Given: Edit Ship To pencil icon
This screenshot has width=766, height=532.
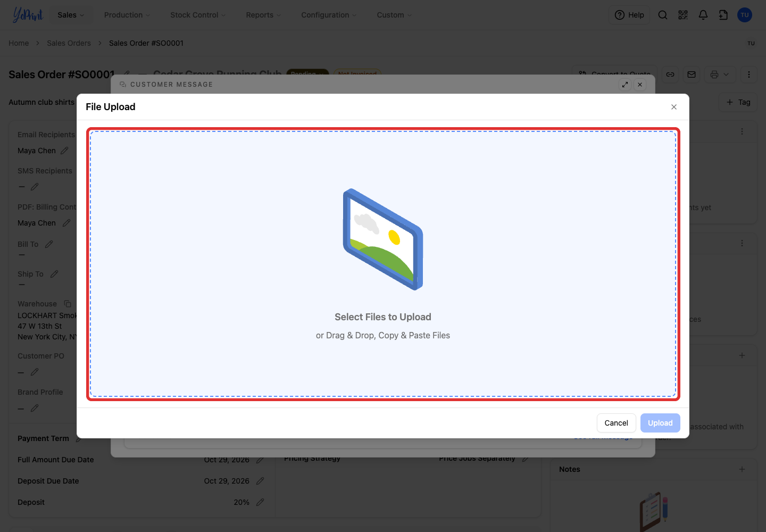Looking at the screenshot, I should coord(54,274).
